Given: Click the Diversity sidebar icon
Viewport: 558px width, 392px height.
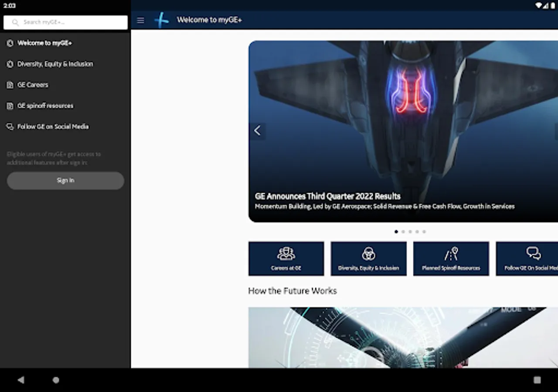Looking at the screenshot, I should (x=10, y=64).
